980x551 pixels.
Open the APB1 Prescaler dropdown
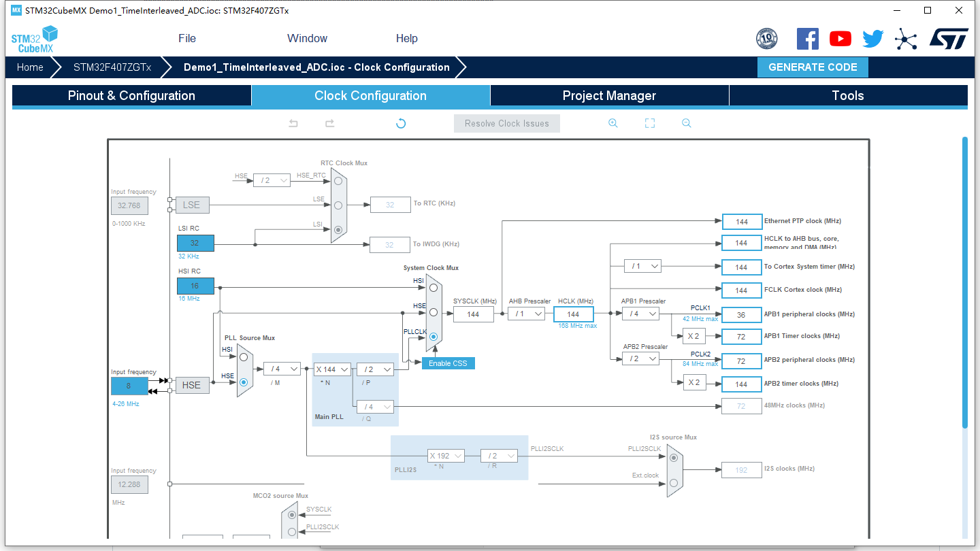click(641, 314)
